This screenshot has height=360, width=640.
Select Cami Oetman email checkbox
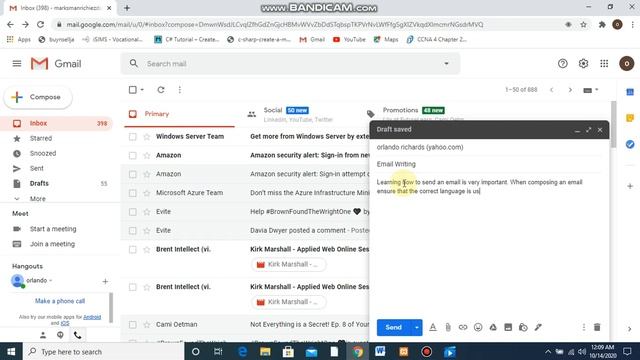pyautogui.click(x=133, y=325)
